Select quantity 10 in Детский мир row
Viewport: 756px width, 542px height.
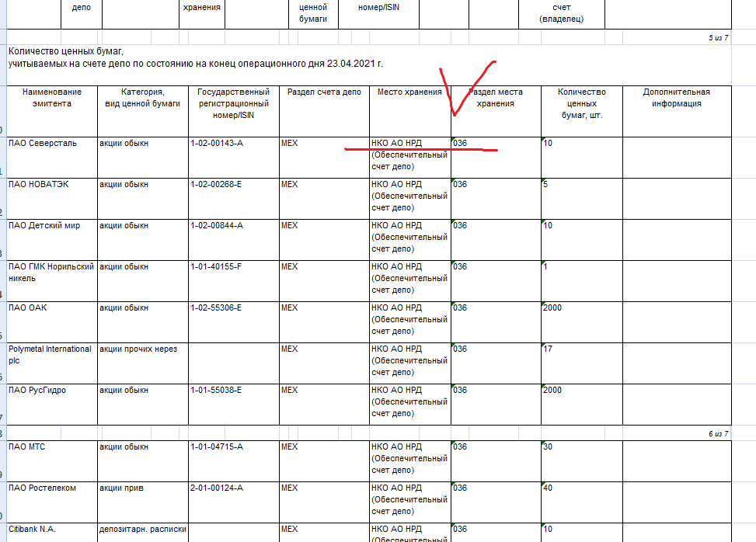click(582, 240)
